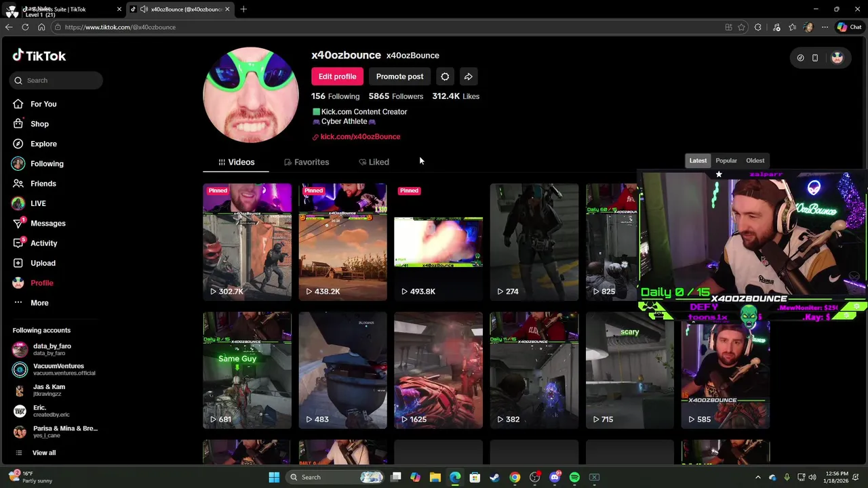Open the 156 Following list
This screenshot has height=488, width=868.
click(336, 96)
